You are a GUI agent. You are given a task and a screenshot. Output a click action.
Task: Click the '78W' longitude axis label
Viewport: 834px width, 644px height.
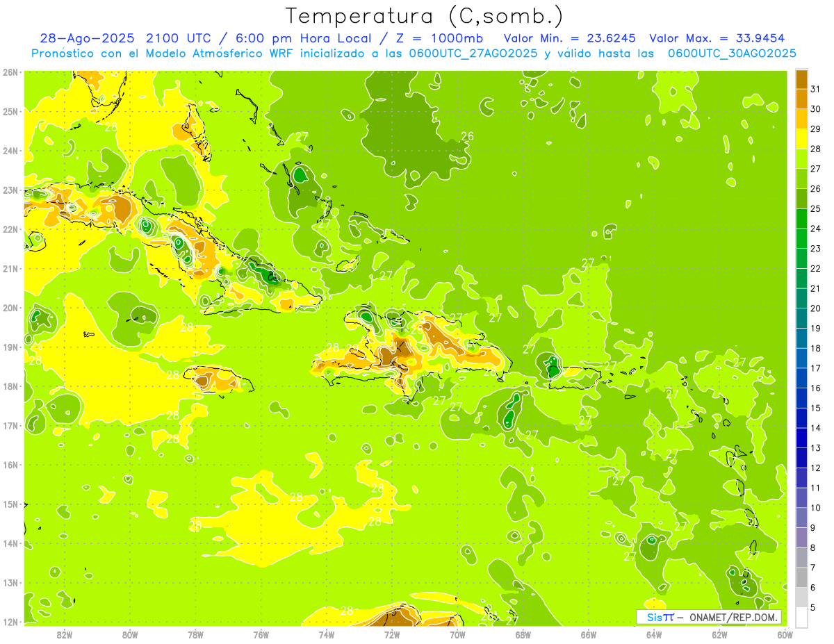(x=195, y=634)
